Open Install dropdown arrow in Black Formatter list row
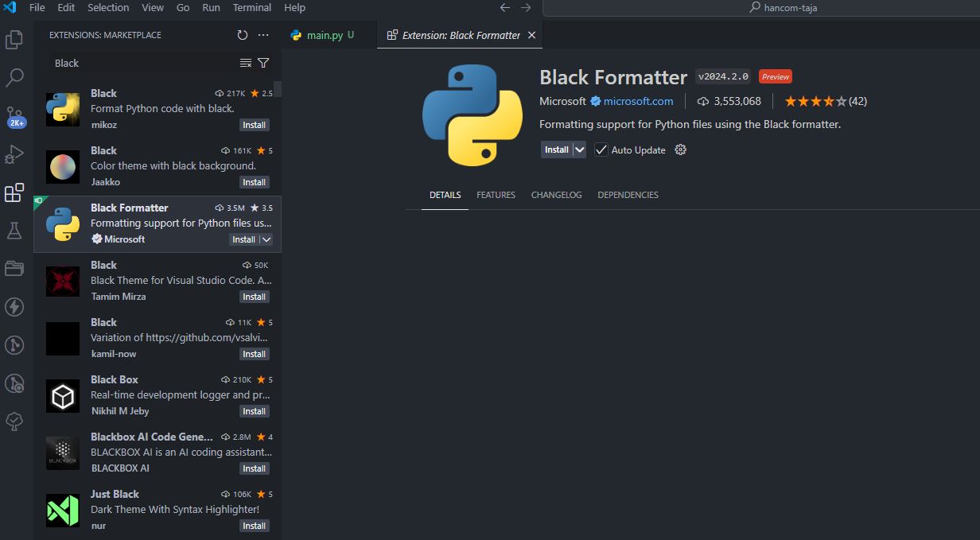Viewport: 980px width, 540px height. click(x=266, y=239)
